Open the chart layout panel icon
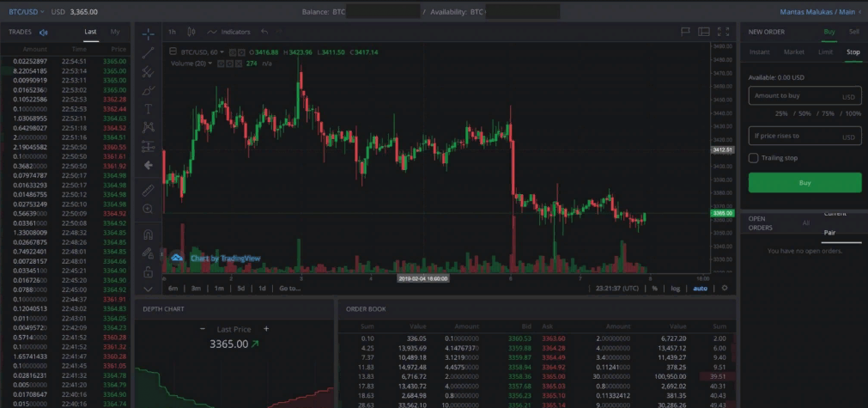This screenshot has width=868, height=408. click(x=704, y=32)
